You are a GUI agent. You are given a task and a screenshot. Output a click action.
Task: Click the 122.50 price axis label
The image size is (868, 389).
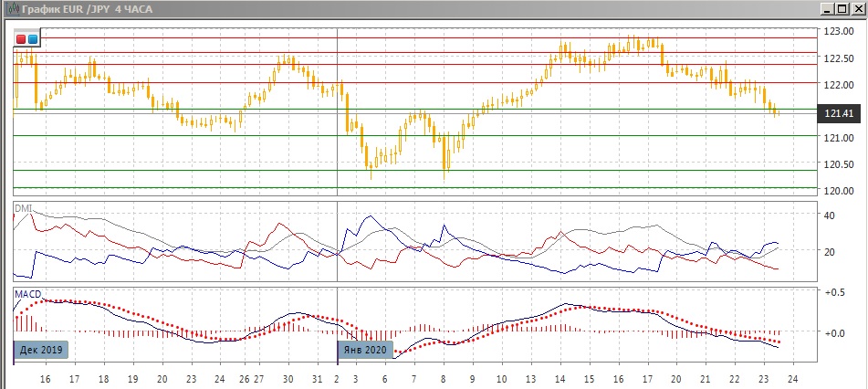point(837,58)
